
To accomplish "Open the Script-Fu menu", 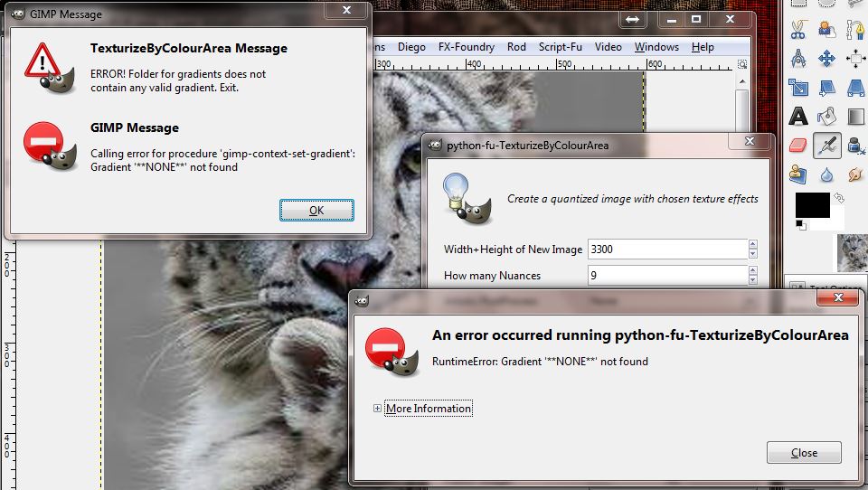I will [x=561, y=47].
